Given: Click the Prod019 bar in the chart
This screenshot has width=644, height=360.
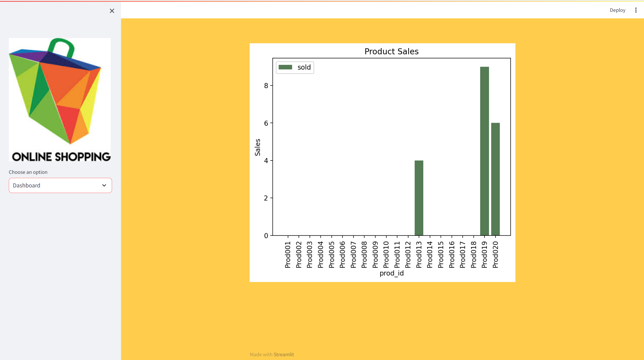Looking at the screenshot, I should point(484,151).
